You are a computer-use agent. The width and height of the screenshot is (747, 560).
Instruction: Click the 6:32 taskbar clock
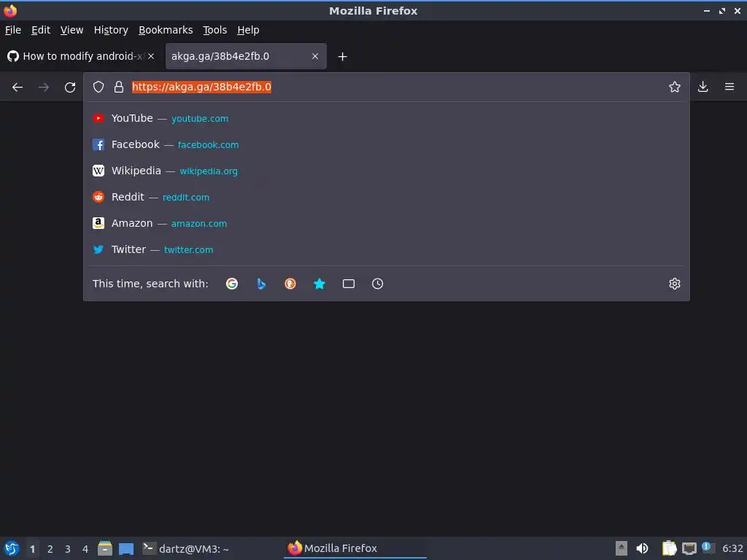point(732,548)
